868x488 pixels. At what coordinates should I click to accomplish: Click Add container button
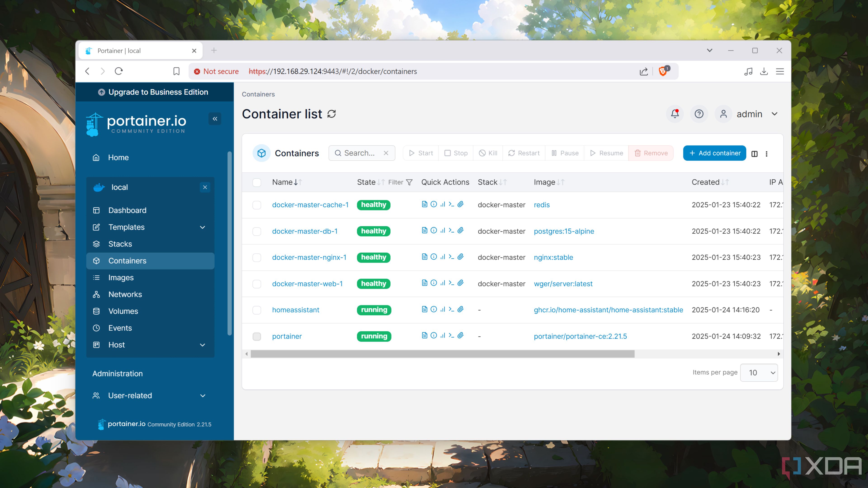tap(714, 153)
